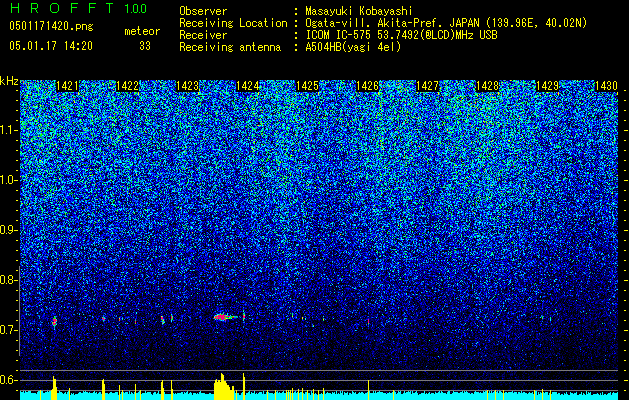Click the 1.0 kHz axis label
Screen dimensions: 629x400
point(9,180)
